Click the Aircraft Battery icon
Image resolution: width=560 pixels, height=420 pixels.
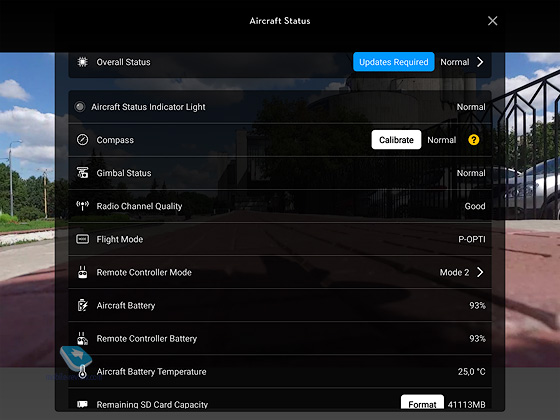tap(82, 305)
